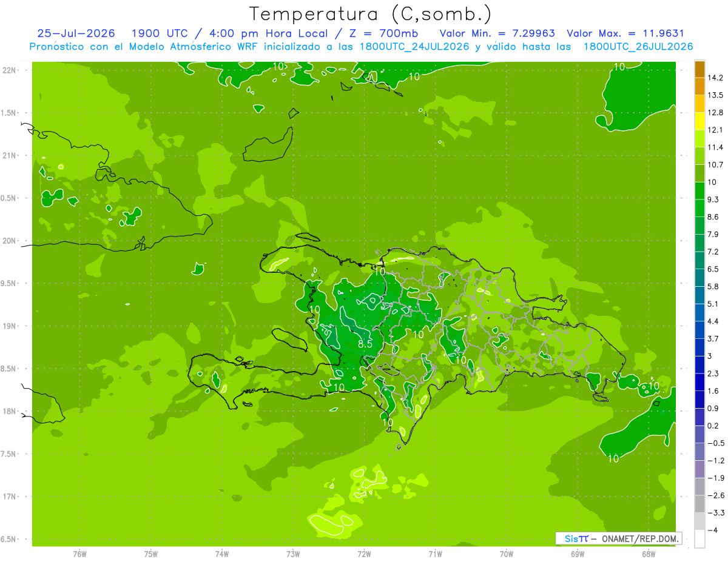Image resolution: width=728 pixels, height=562 pixels.
Task: Click the "75W" longitude label
Action: (x=151, y=554)
